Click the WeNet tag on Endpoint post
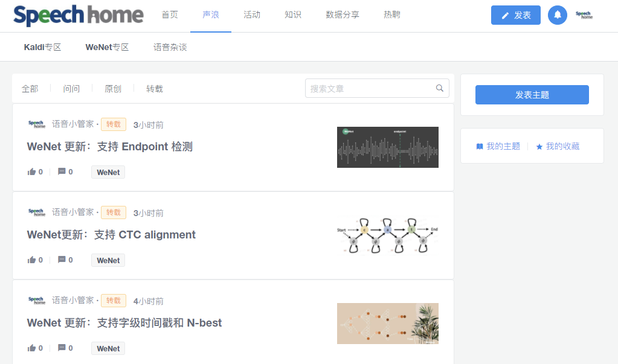 pyautogui.click(x=108, y=172)
